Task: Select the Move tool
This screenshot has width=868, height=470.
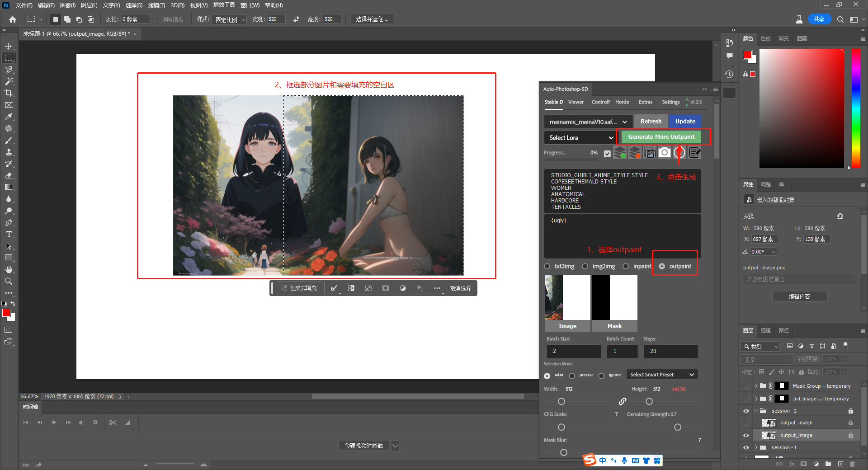Action: pyautogui.click(x=9, y=46)
